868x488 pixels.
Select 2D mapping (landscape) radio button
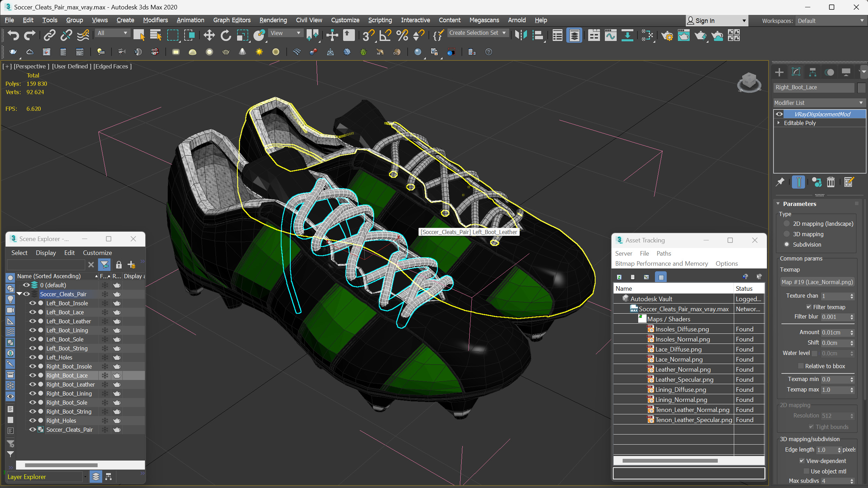(x=787, y=224)
